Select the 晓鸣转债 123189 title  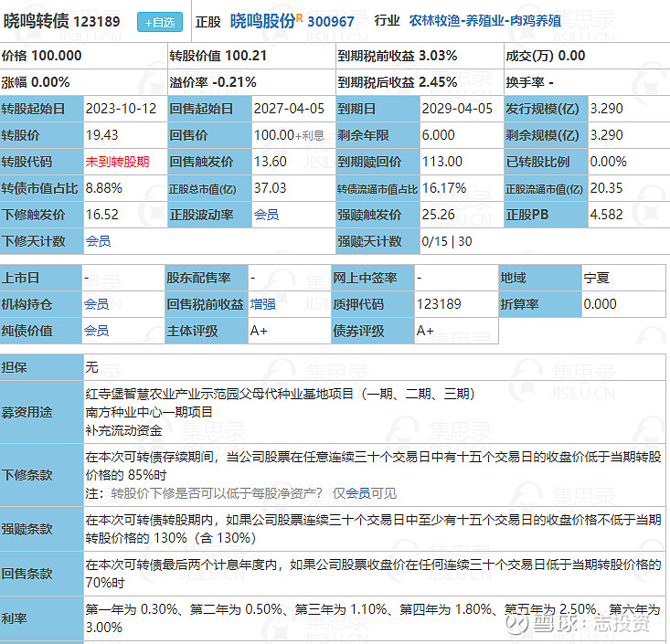[61, 21]
